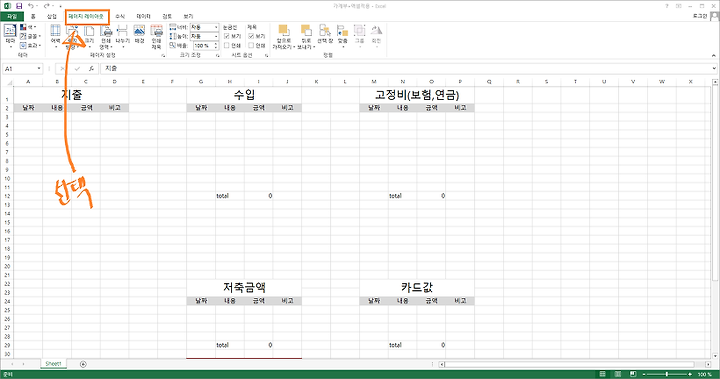This screenshot has height=379, width=720.
Task: Open the Help question mark icon
Action: click(x=667, y=6)
